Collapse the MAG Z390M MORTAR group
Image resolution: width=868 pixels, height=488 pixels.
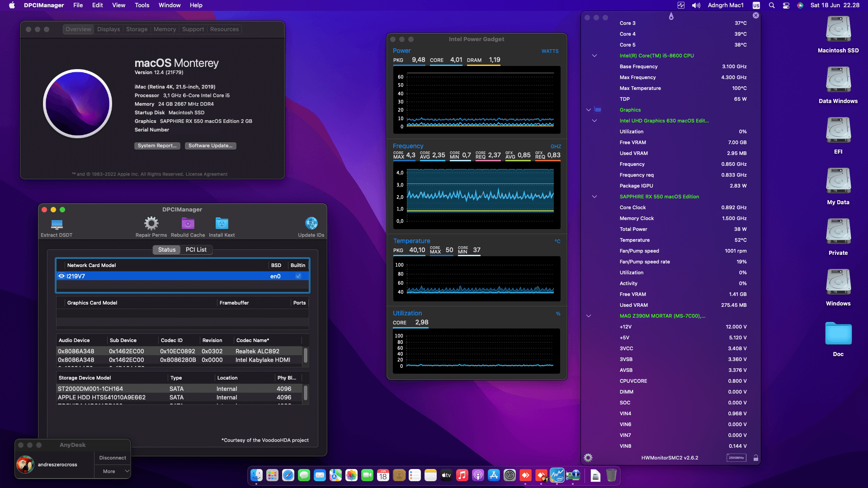click(588, 316)
